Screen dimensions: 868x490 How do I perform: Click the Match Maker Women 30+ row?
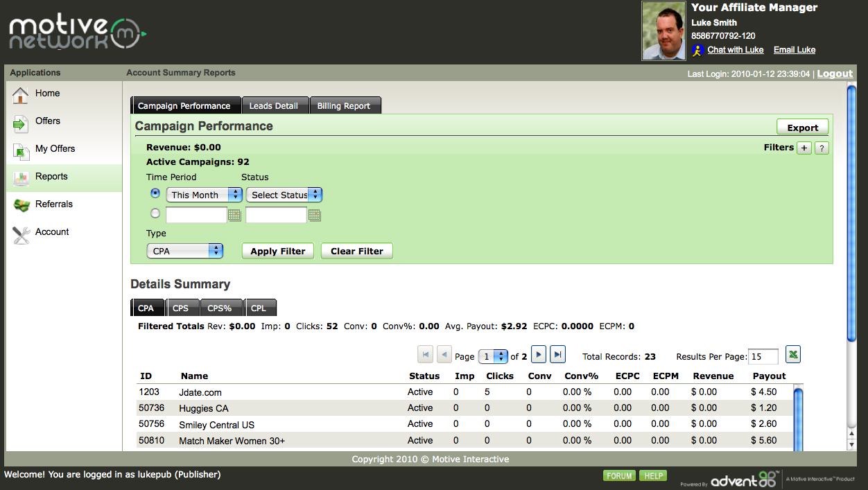click(x=465, y=441)
